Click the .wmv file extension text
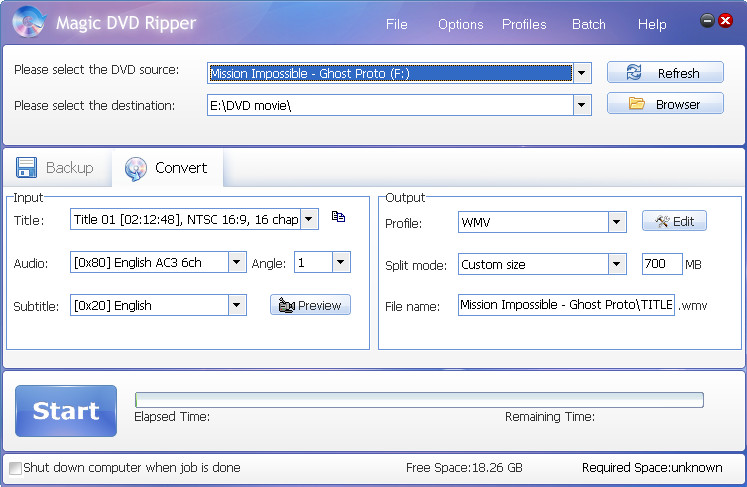This screenshot has width=747, height=487. (693, 306)
